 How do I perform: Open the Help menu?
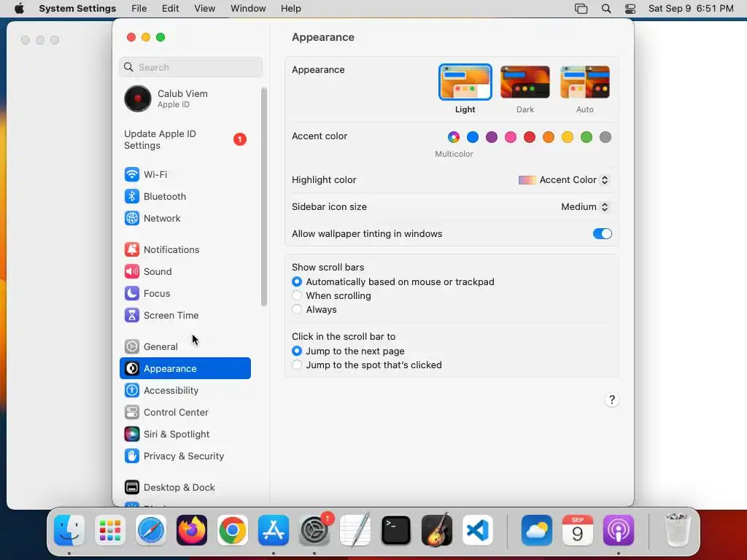[x=290, y=9]
